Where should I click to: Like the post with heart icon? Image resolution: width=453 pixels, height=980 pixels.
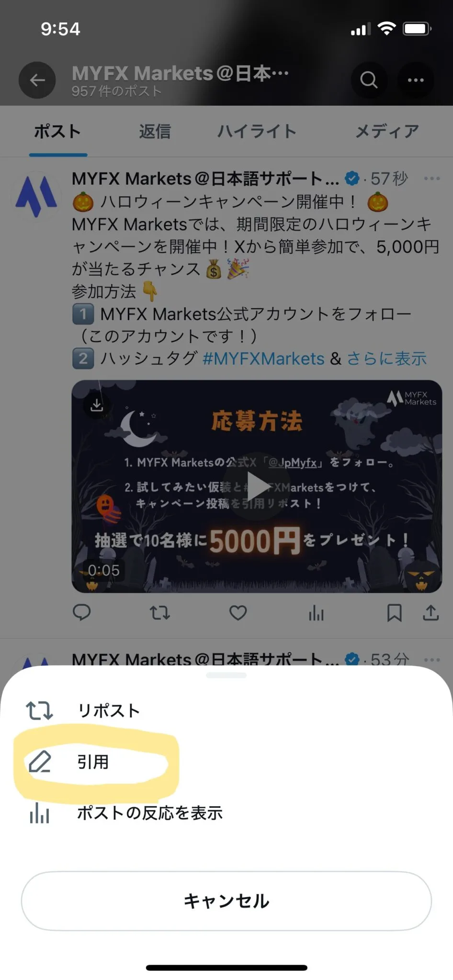[238, 612]
